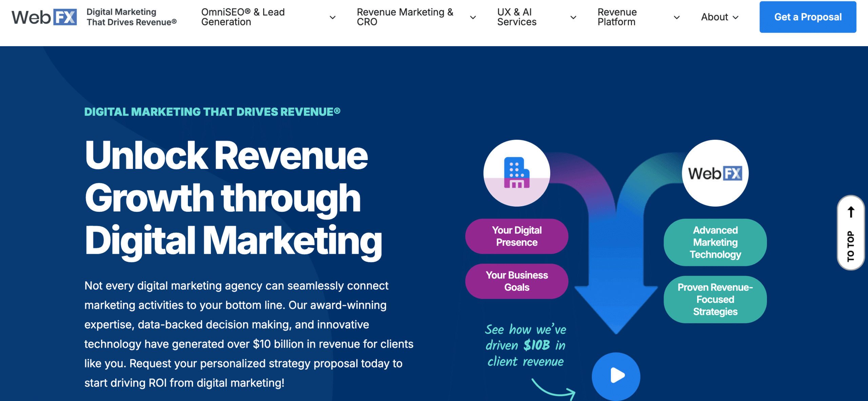This screenshot has width=868, height=401.
Task: Click the 'Digital Marketing That Drives Revenue' header tagline
Action: tap(132, 17)
